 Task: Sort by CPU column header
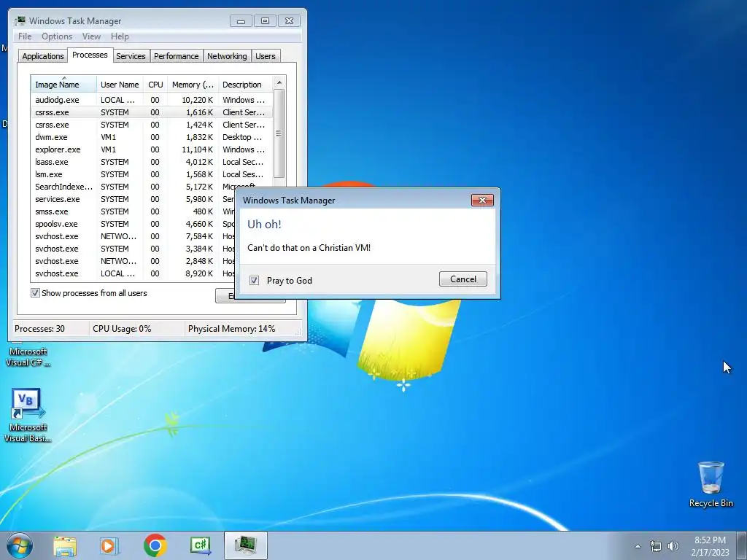[156, 85]
